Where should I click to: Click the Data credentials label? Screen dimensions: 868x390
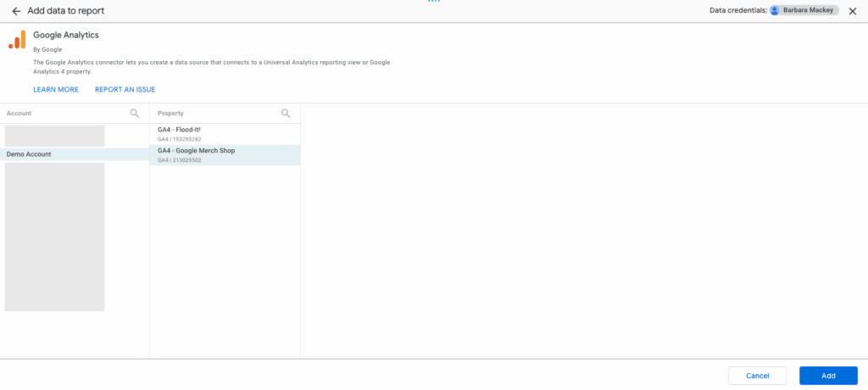click(x=737, y=11)
